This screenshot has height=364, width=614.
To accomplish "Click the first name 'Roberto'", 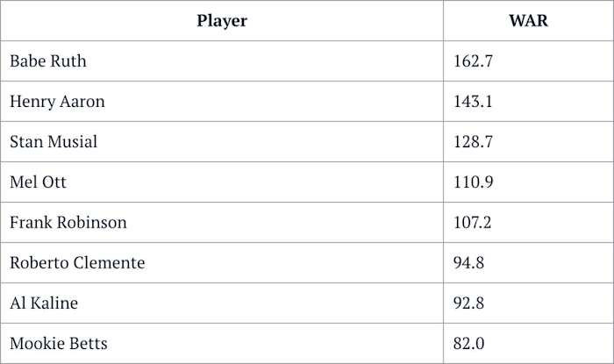I will [39, 263].
